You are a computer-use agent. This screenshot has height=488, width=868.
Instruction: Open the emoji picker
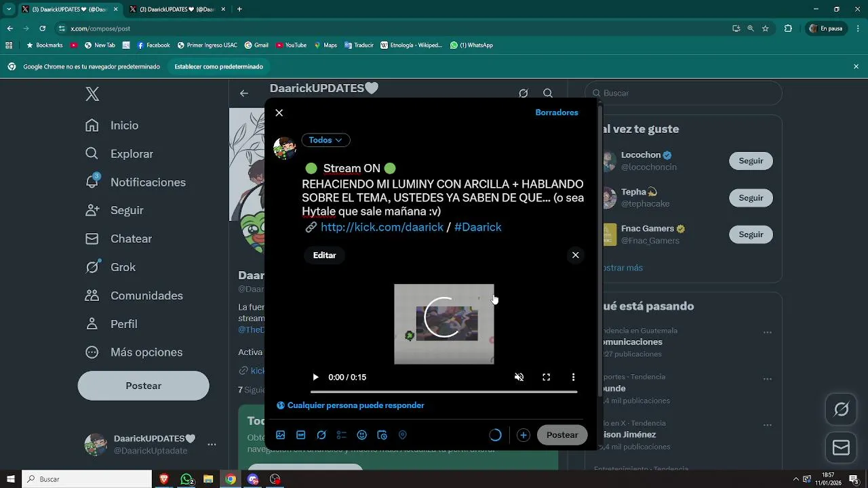tap(362, 435)
